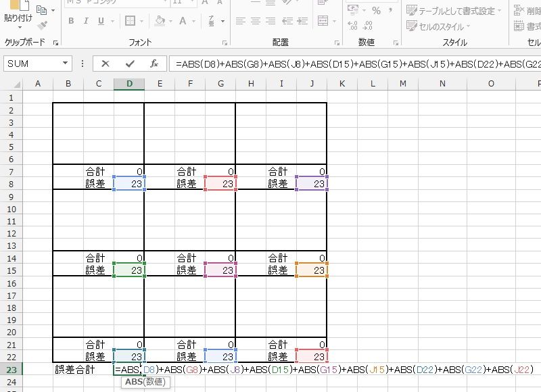This screenshot has width=541, height=392.
Task: Click the 書式 (Format) icon in Cells group
Action: pyautogui.click(x=518, y=26)
